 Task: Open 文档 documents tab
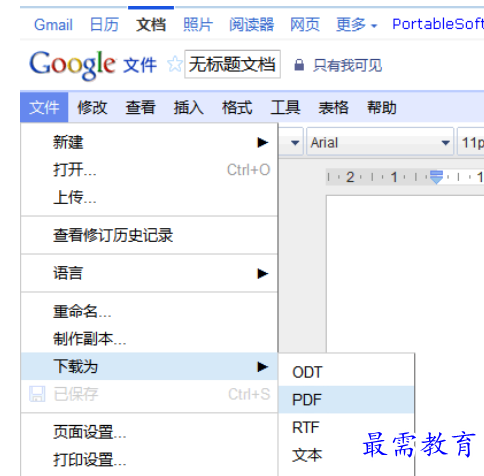click(151, 25)
